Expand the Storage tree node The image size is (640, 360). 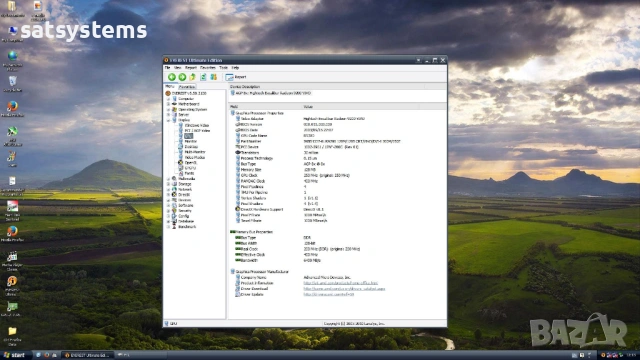tap(168, 184)
